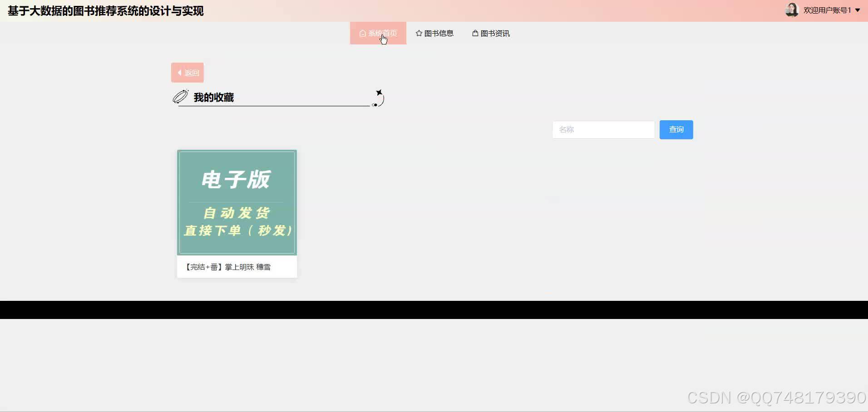Click the user avatar in the top right

(x=792, y=10)
